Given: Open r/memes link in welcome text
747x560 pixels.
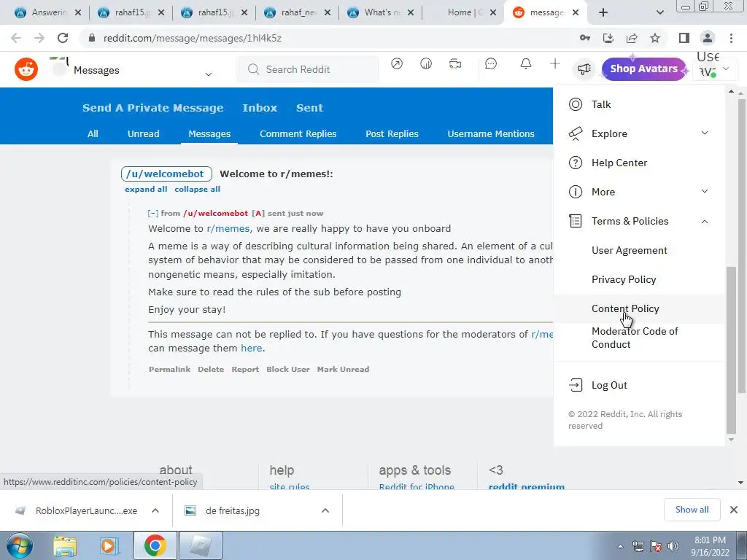Looking at the screenshot, I should point(228,228).
